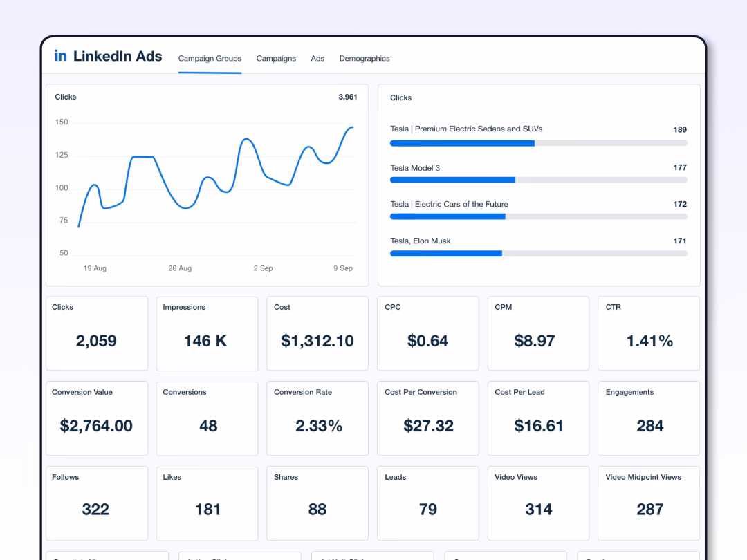Open the Campaigns tab

(x=276, y=59)
